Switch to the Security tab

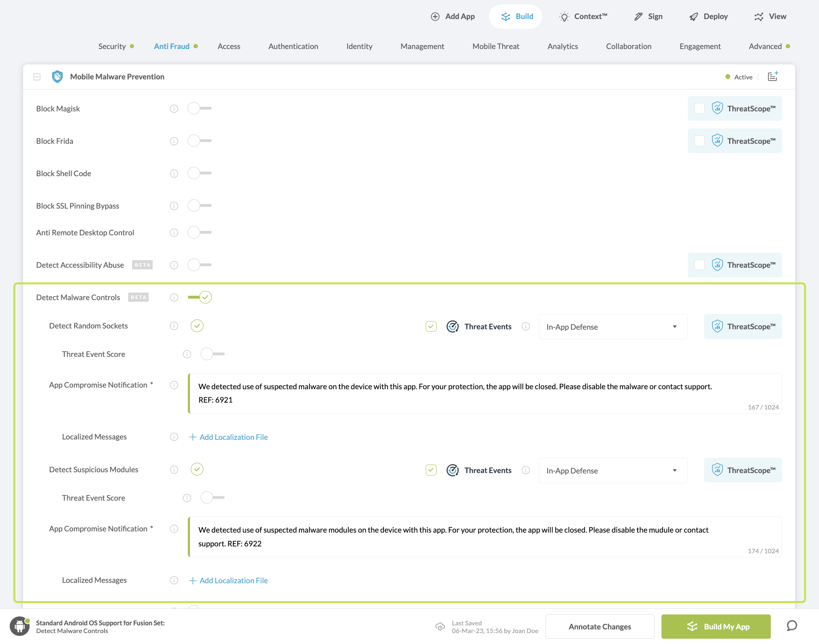tap(112, 46)
